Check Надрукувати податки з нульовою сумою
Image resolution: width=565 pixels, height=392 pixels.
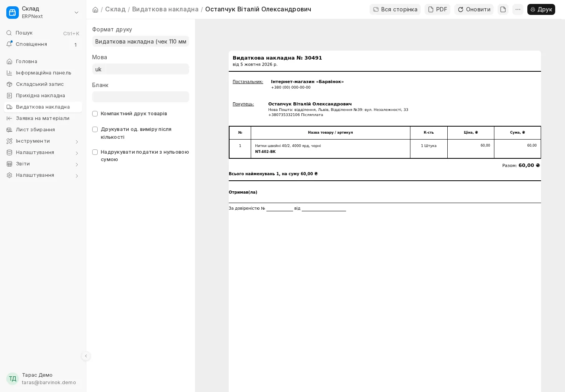[x=95, y=152]
